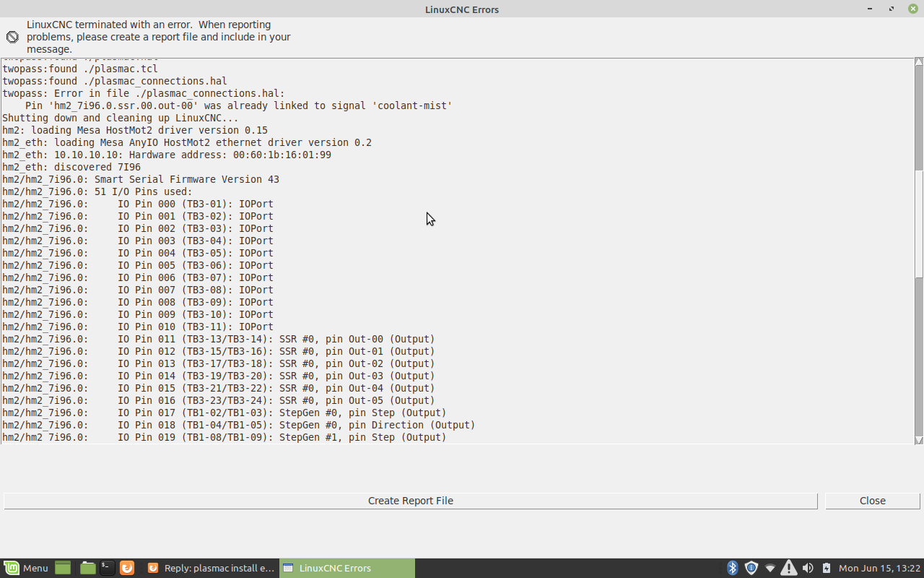The height and width of the screenshot is (578, 924).
Task: Launch the terminal from the taskbar
Action: 107,568
